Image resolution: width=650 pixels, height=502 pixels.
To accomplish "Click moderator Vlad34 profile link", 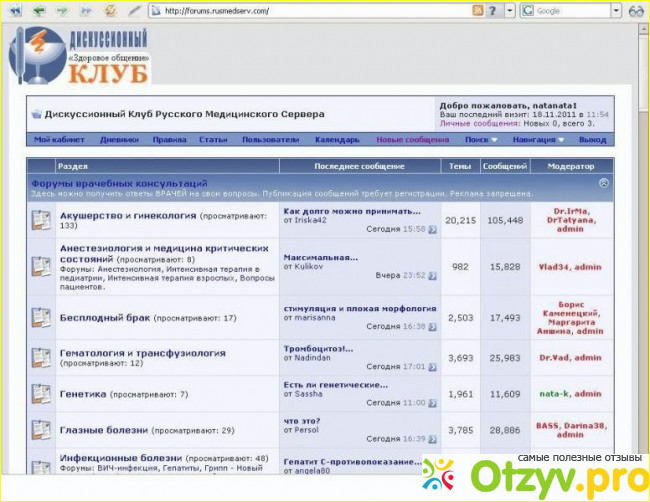I will click(x=554, y=267).
